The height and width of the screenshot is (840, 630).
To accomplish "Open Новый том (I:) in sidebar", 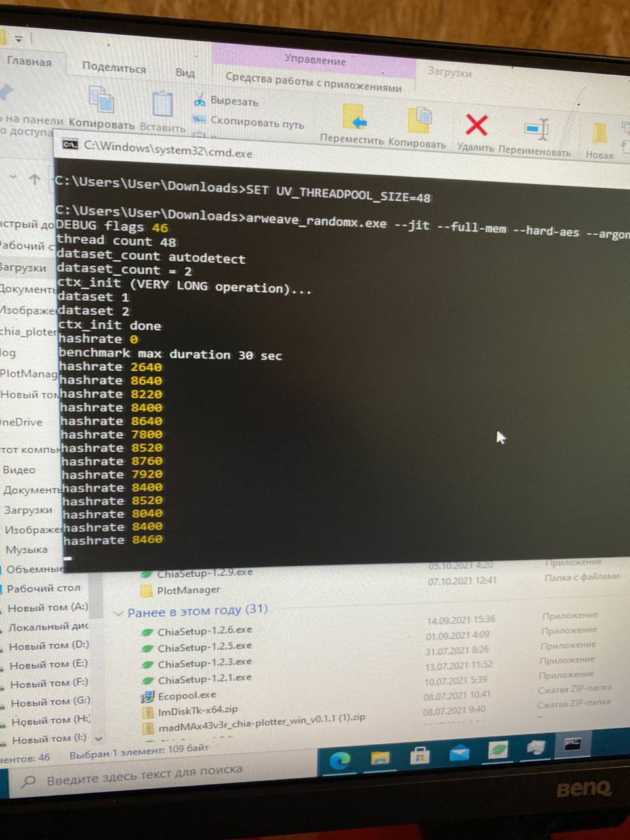I will [x=49, y=740].
